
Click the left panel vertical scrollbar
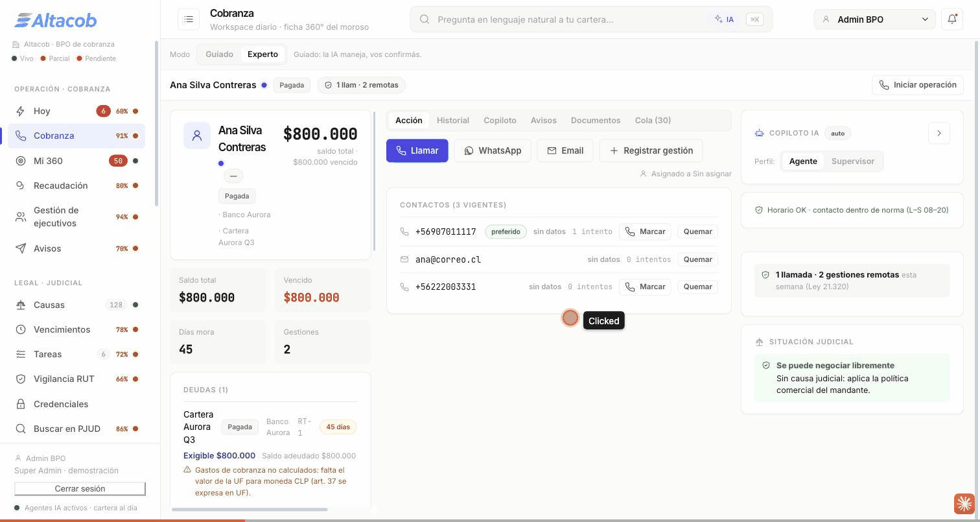374,182
